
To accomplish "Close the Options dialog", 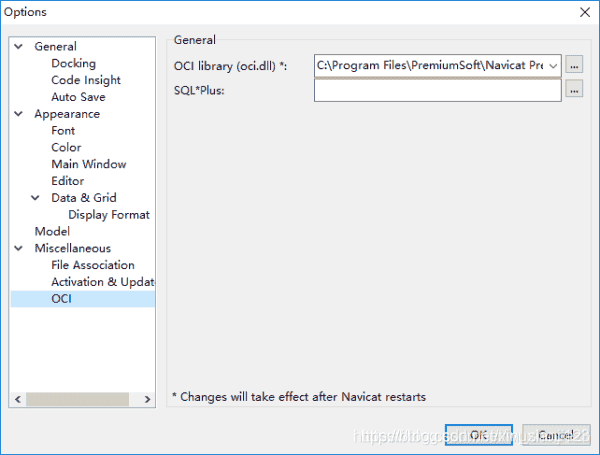I will (585, 12).
